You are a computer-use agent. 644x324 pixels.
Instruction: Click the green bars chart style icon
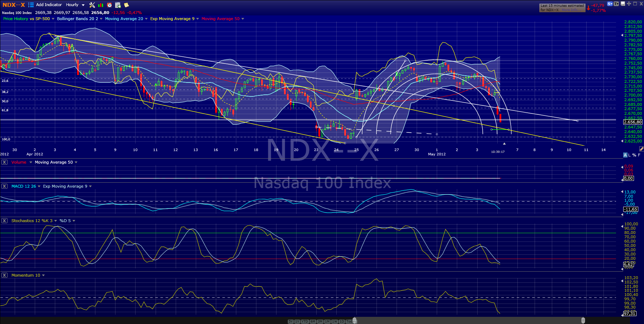101,5
